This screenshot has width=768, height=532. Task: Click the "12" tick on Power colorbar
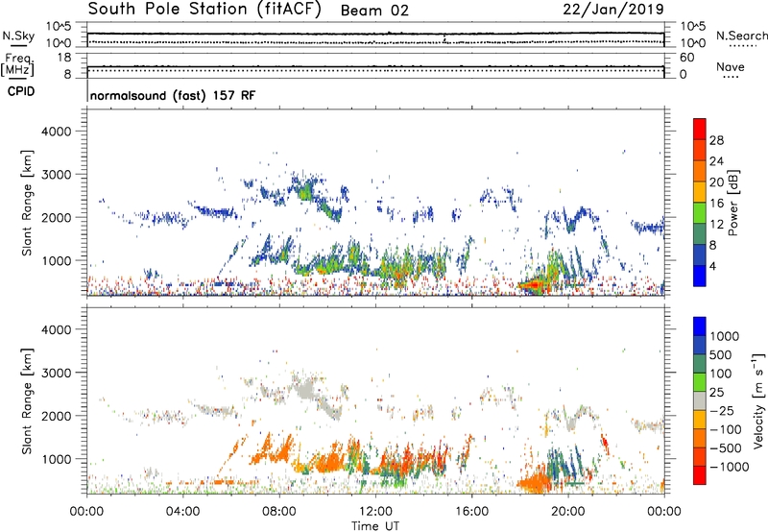(x=716, y=225)
